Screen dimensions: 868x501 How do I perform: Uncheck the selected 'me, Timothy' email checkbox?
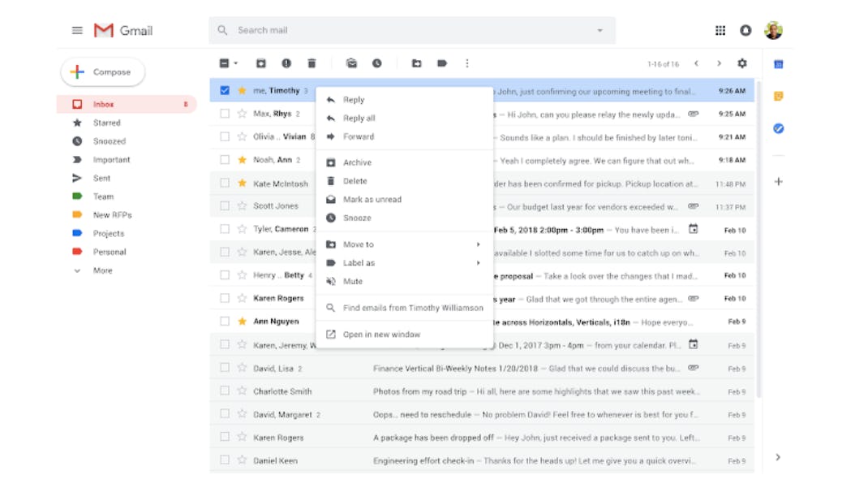coord(225,91)
